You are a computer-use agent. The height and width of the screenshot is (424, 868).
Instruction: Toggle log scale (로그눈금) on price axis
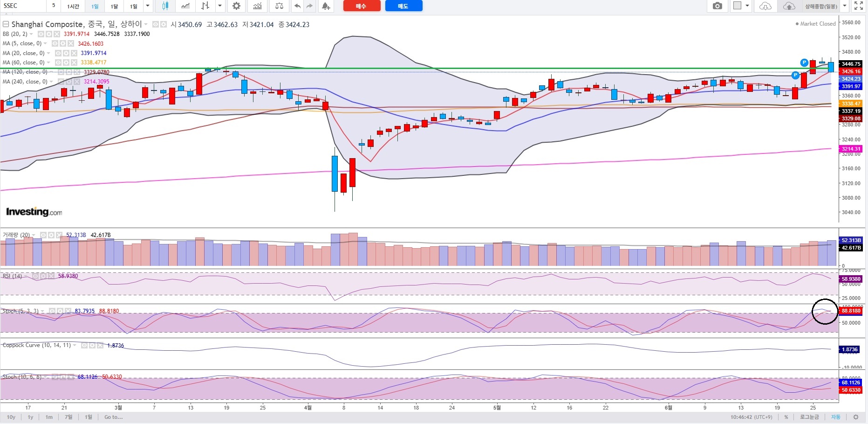(x=809, y=417)
